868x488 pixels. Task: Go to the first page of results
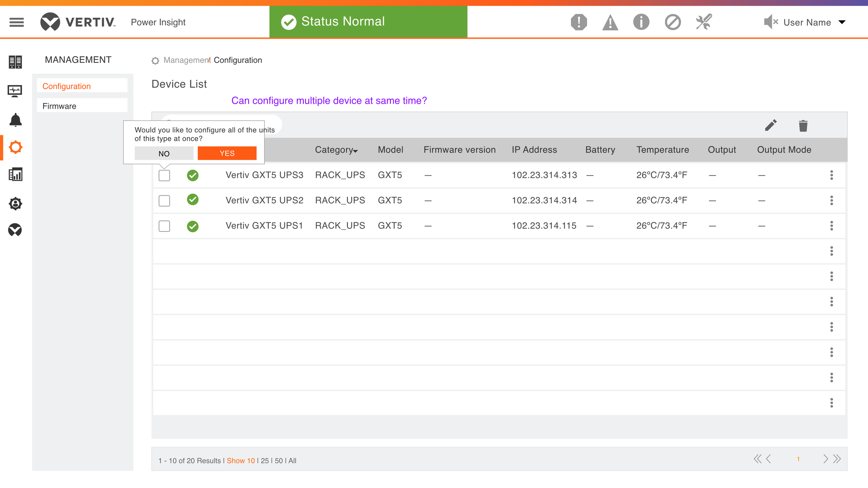tap(758, 459)
